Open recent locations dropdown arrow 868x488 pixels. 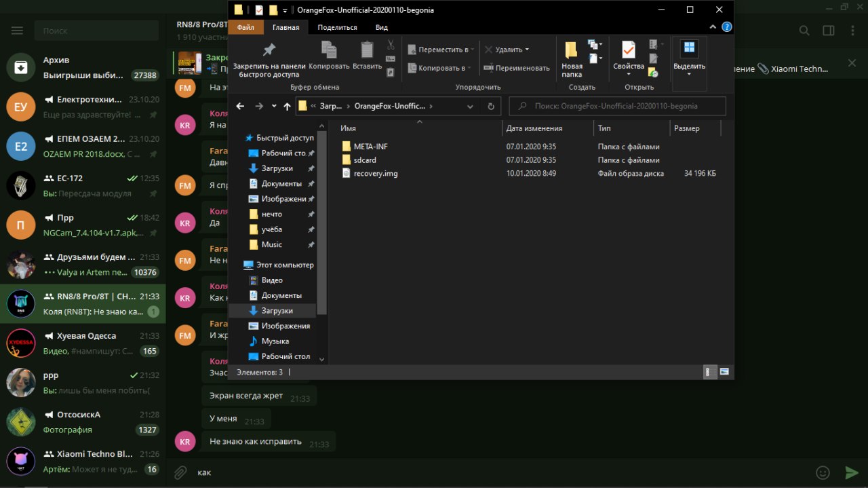pyautogui.click(x=274, y=106)
